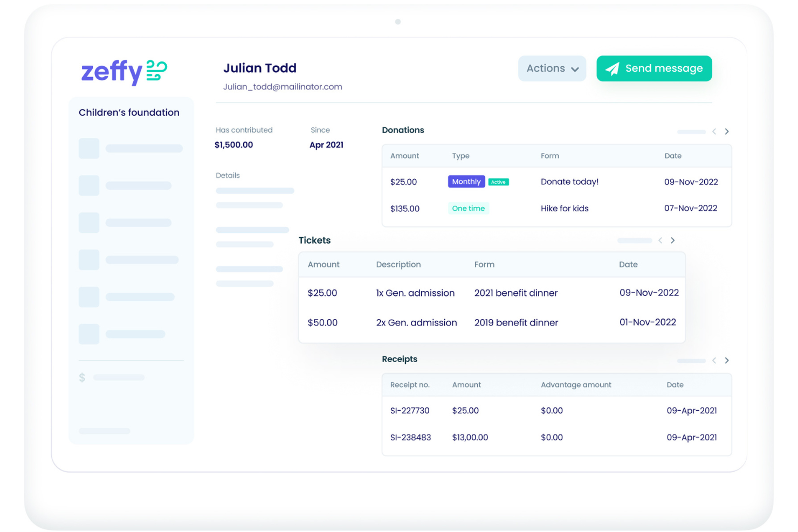
Task: Click the Send message button
Action: point(654,68)
